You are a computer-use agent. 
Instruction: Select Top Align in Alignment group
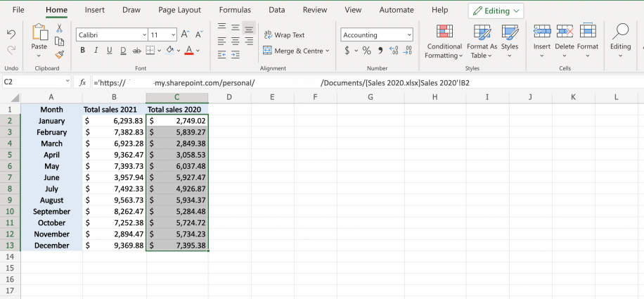pos(221,27)
